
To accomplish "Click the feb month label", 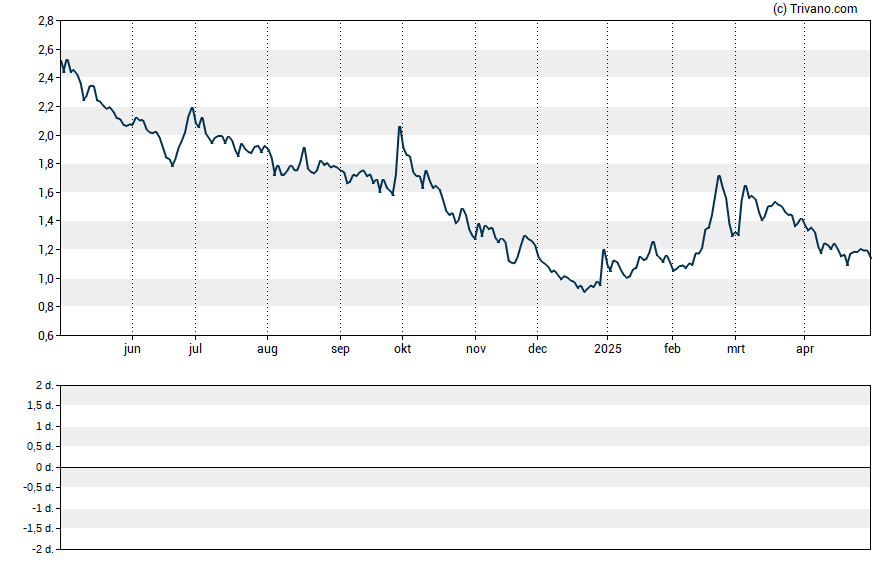I will pos(672,349).
